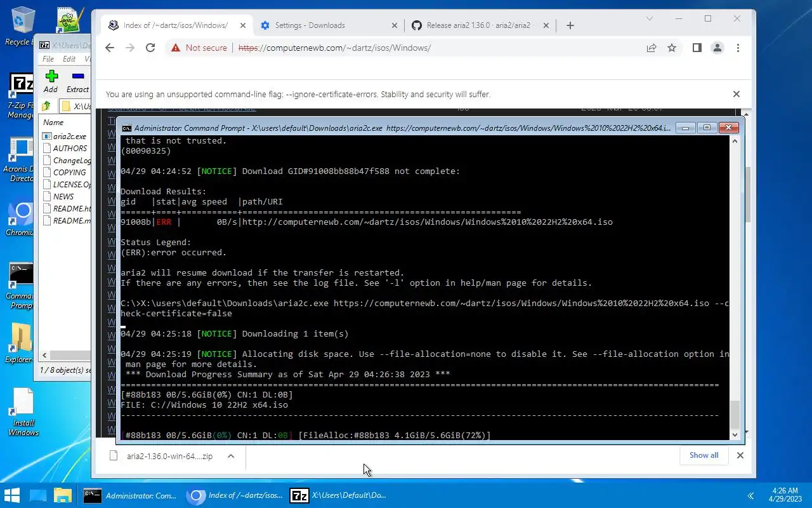
Task: Switch to Administrator Command Prompt taskbar item
Action: [x=131, y=495]
